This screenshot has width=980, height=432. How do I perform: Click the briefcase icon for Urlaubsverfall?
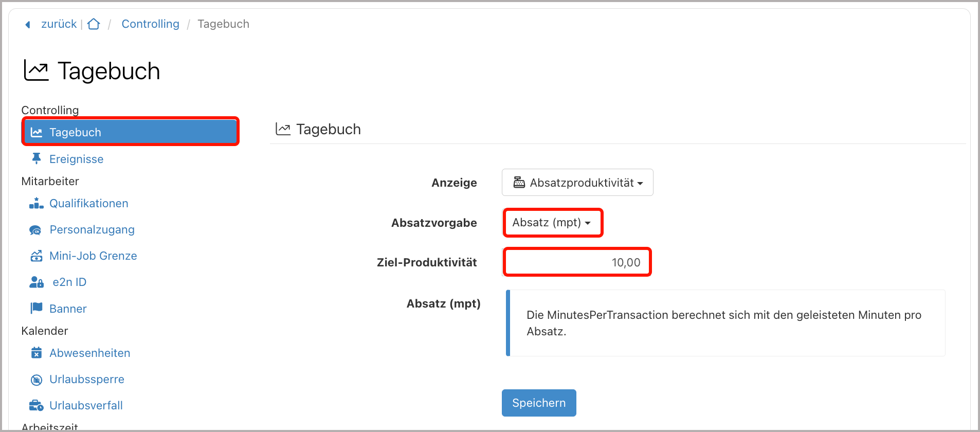[x=36, y=405]
